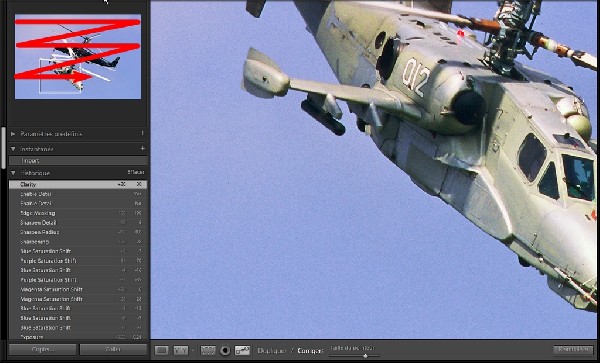The image size is (600, 363).
Task: Select the Spot Removal circle tool
Action: [225, 350]
